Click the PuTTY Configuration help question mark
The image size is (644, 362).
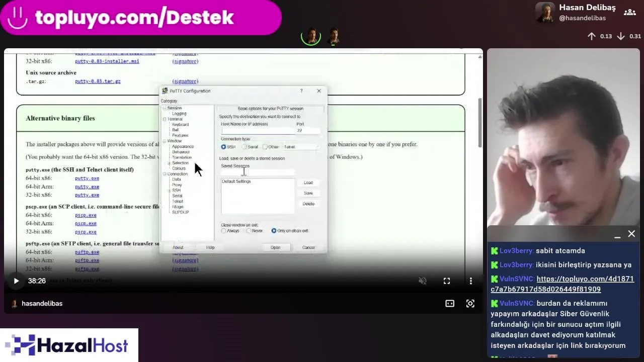[301, 91]
